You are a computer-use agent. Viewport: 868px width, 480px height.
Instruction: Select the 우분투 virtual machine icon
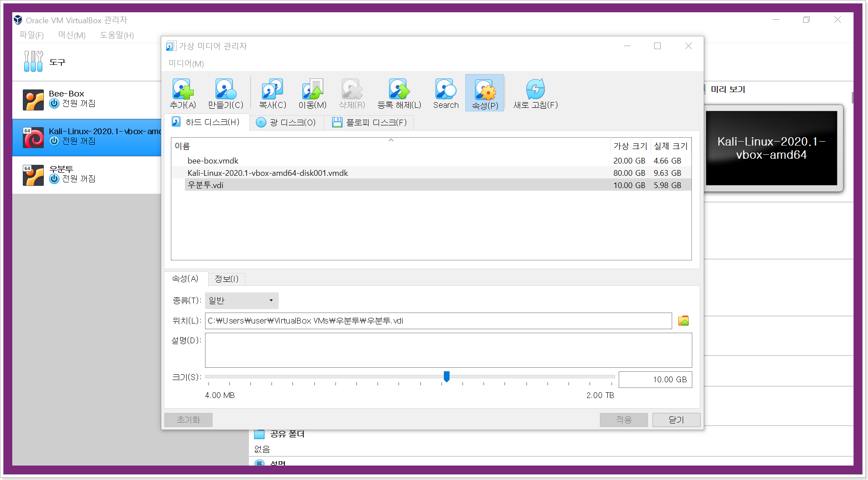(33, 175)
